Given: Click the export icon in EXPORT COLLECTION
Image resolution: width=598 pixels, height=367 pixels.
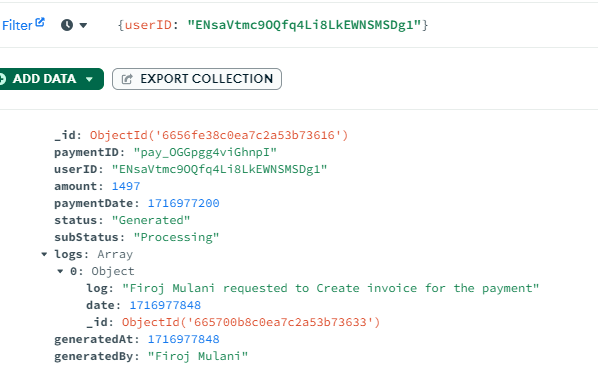Looking at the screenshot, I should [x=127, y=79].
